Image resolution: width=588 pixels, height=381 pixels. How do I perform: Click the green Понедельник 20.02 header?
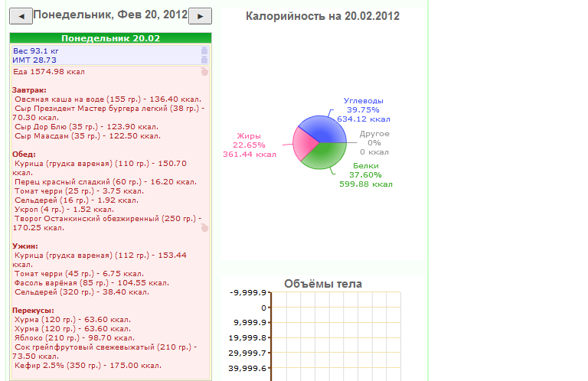[110, 38]
